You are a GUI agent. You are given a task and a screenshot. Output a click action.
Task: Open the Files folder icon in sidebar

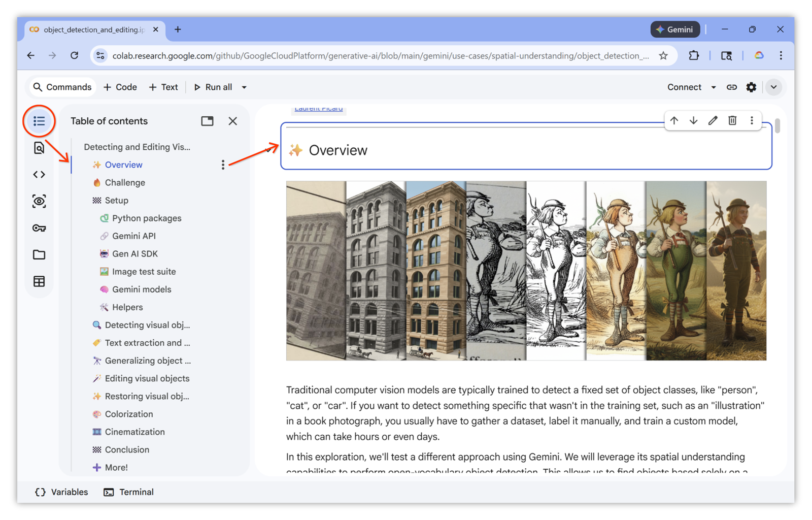tap(39, 254)
